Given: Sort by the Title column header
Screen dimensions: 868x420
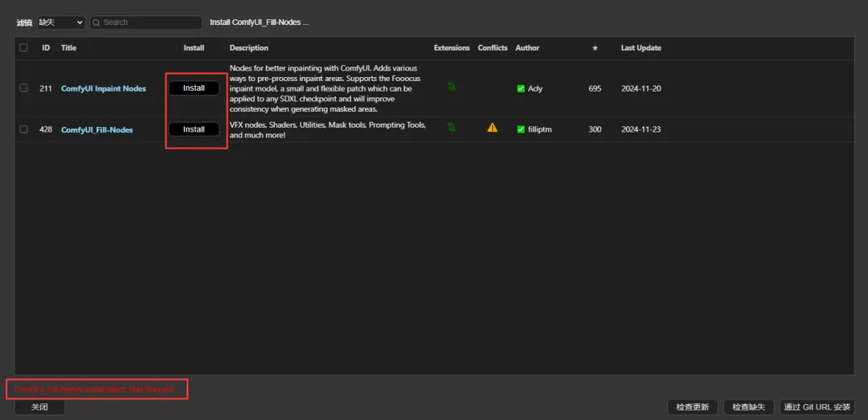Looking at the screenshot, I should pos(68,48).
